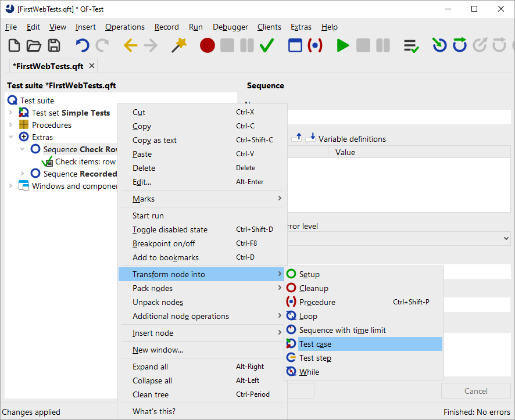The image size is (515, 420).
Task: Open the Clients menu
Action: (x=269, y=27)
